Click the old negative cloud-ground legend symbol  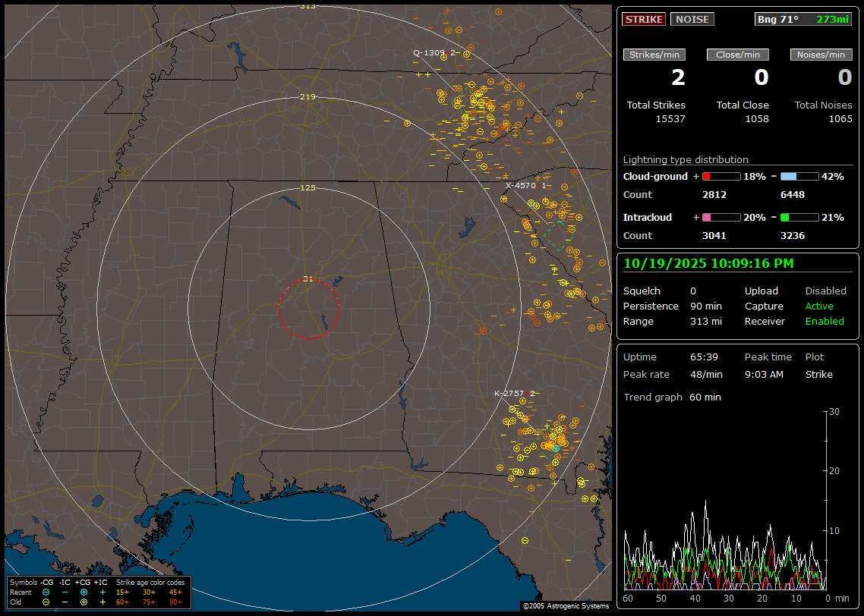(x=46, y=602)
